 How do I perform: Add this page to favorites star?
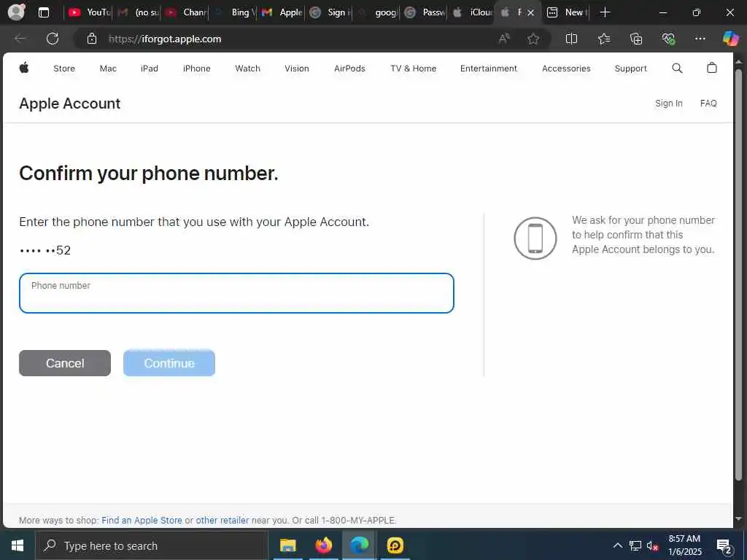(533, 39)
